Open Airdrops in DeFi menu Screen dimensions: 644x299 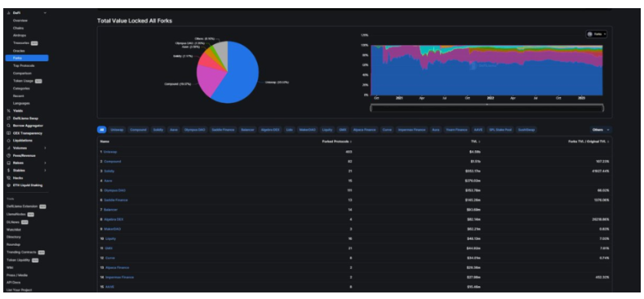coord(20,35)
